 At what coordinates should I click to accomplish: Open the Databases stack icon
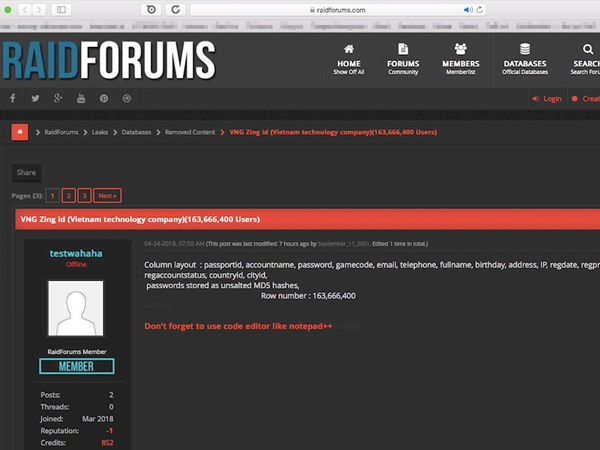coord(525,49)
